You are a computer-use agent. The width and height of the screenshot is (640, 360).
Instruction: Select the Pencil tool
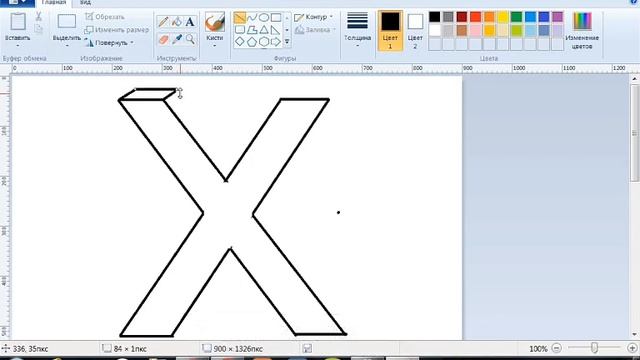point(163,22)
